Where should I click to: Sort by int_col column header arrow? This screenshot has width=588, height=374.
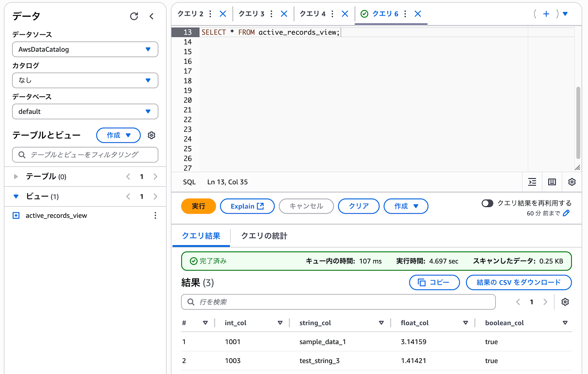click(280, 323)
